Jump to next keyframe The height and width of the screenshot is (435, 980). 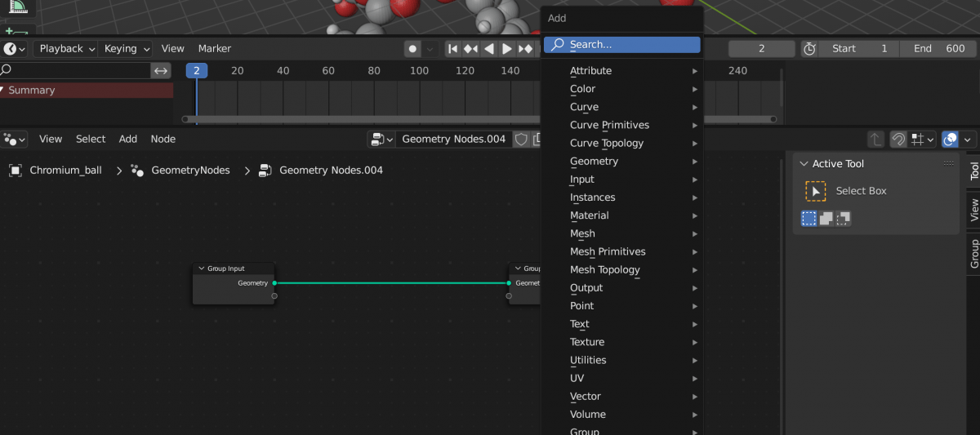pos(525,49)
